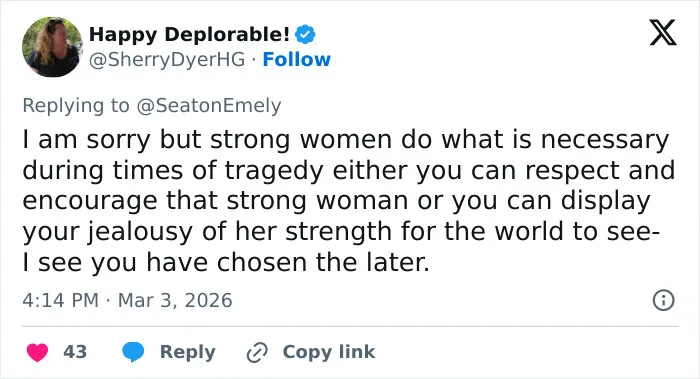Click the Replying to label text
Viewport: 700px width, 379px height.
76,106
